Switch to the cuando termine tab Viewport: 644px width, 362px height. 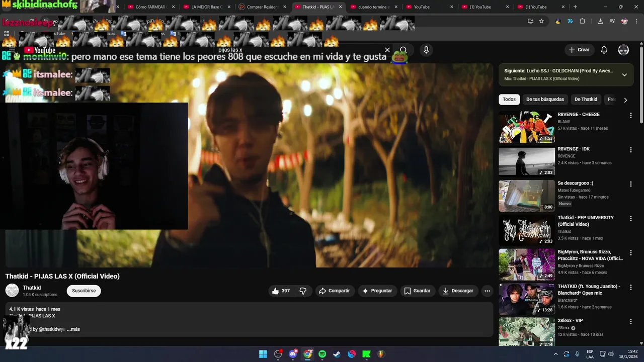coord(373,7)
